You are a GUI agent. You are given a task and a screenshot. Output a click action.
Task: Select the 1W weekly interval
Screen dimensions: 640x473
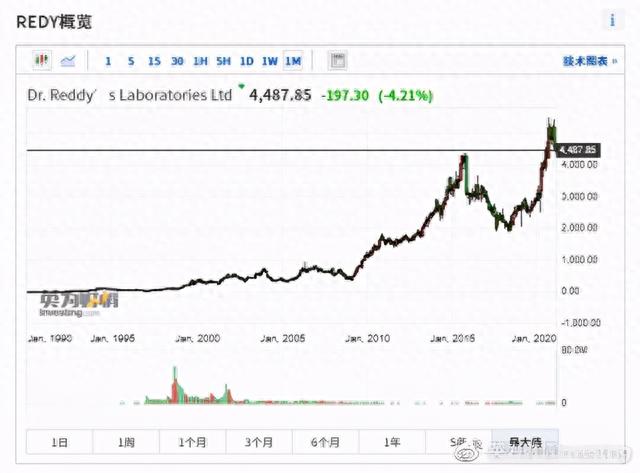coord(270,61)
